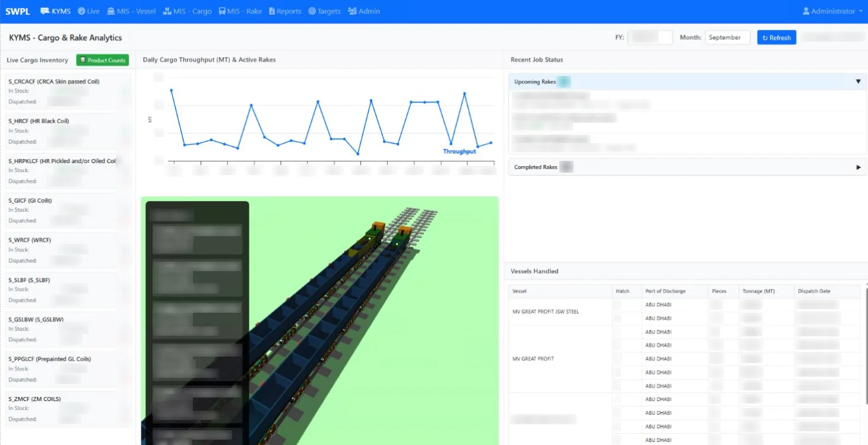
Task: Select the S_GSLBW inventory card
Action: 68,329
